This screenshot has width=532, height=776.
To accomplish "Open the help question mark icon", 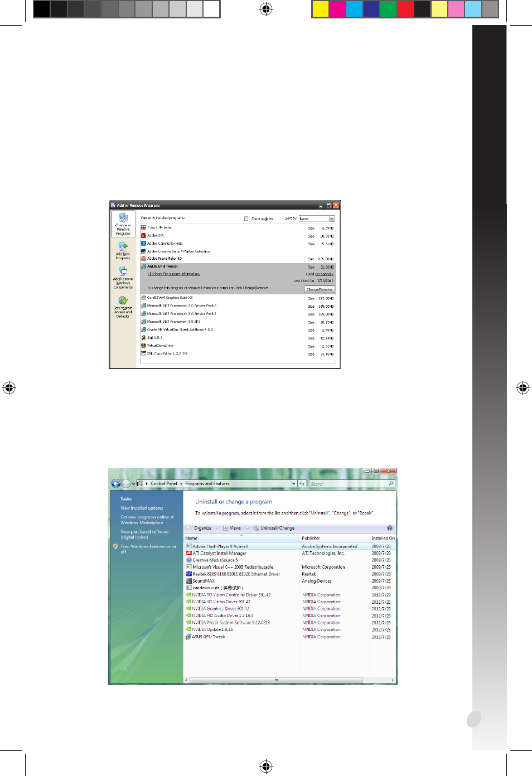I will point(390,528).
